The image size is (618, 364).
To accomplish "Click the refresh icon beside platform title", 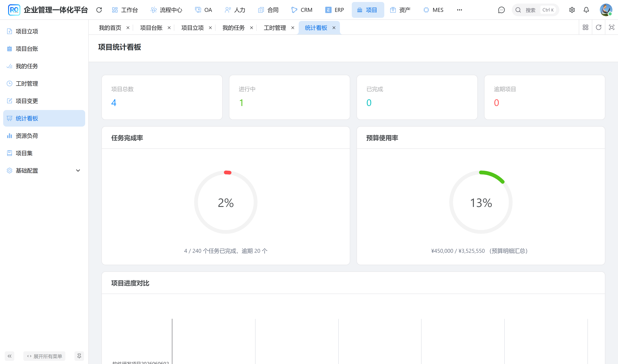I will point(99,10).
